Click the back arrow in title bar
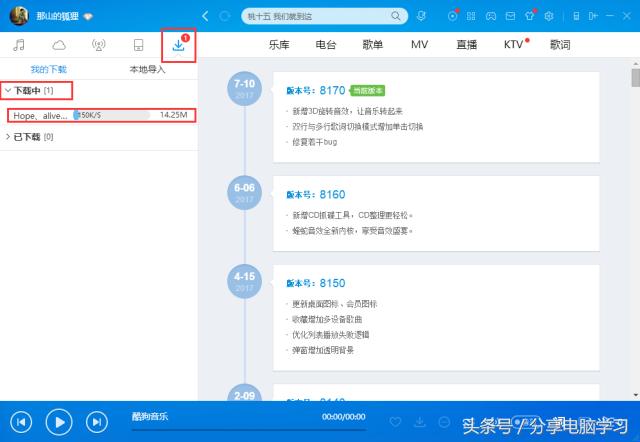 pyautogui.click(x=205, y=16)
